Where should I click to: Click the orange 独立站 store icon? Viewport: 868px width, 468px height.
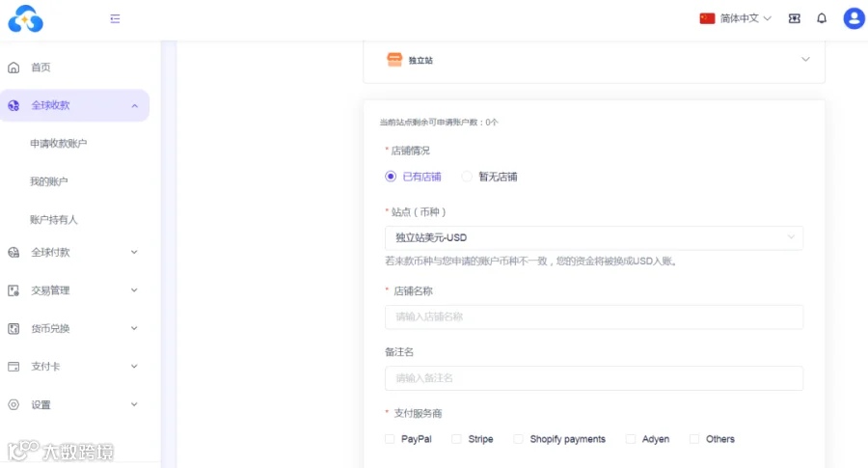pos(394,59)
